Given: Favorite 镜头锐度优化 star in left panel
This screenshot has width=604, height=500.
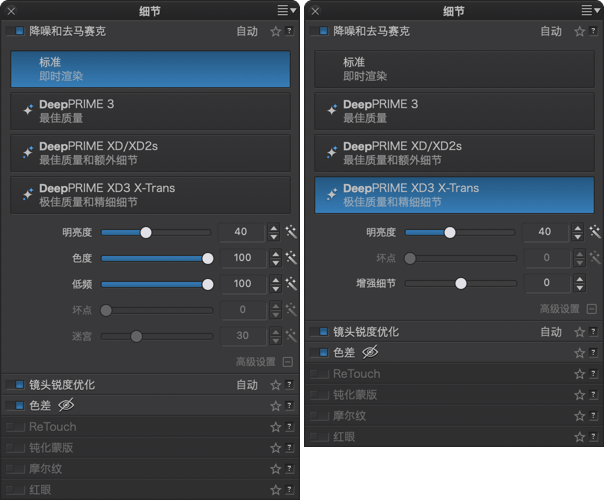Looking at the screenshot, I should (x=275, y=385).
